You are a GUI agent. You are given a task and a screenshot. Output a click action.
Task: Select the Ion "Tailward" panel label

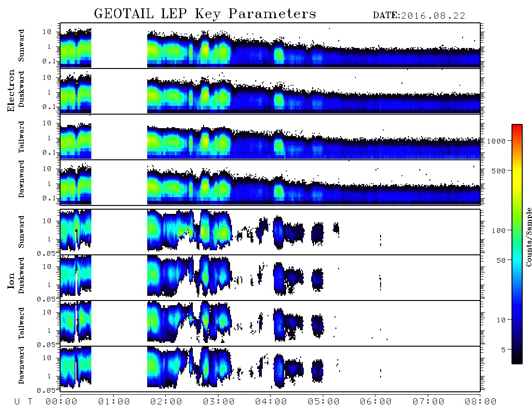click(x=21, y=323)
